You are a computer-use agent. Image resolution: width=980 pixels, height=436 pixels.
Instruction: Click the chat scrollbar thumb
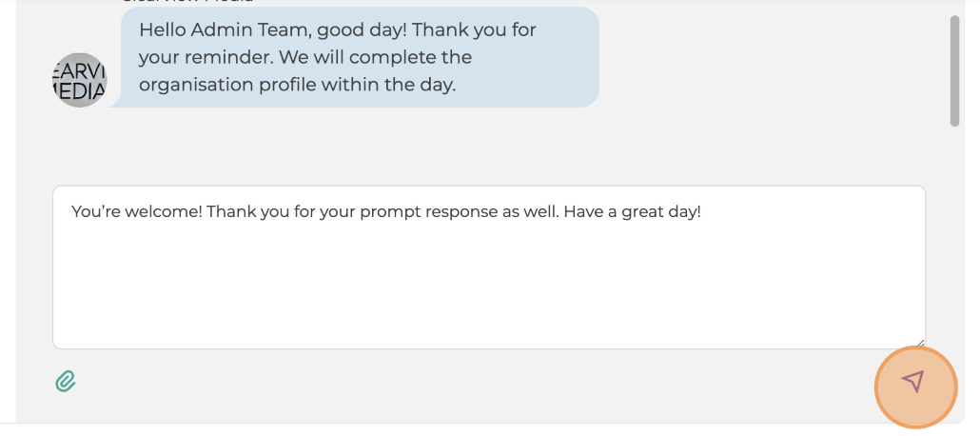[x=954, y=70]
